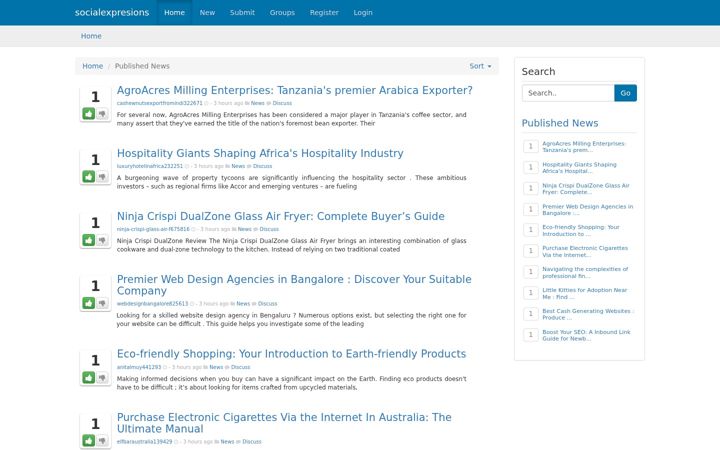Downvote Hospitality Giants Shaping Africa's story
Viewport: 720px width, 450px height.
point(102,176)
